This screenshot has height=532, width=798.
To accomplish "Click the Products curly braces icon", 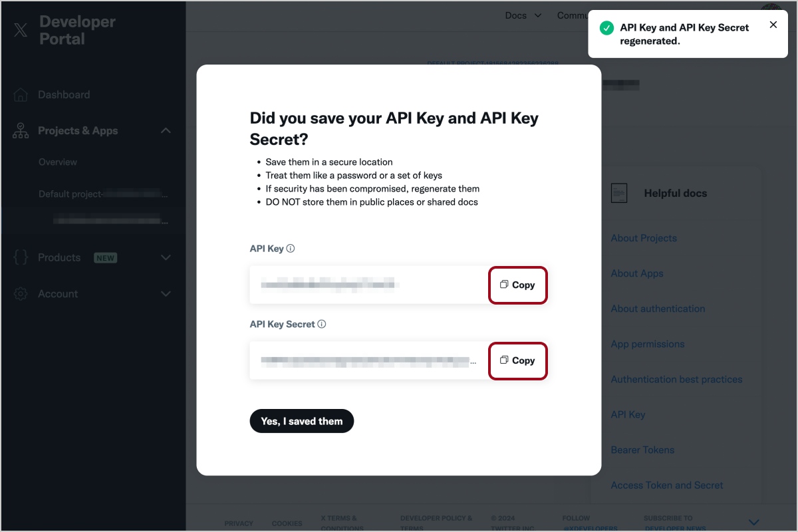I will coord(21,258).
